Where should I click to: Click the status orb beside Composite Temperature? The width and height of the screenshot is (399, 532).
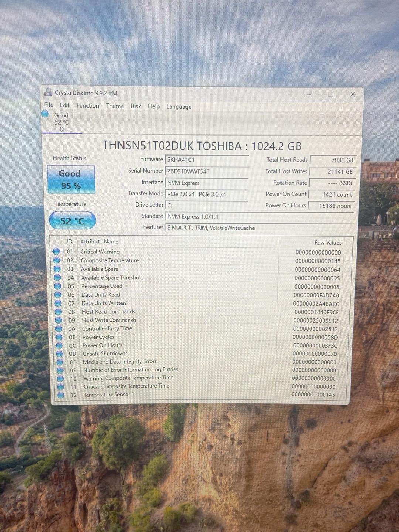point(57,260)
